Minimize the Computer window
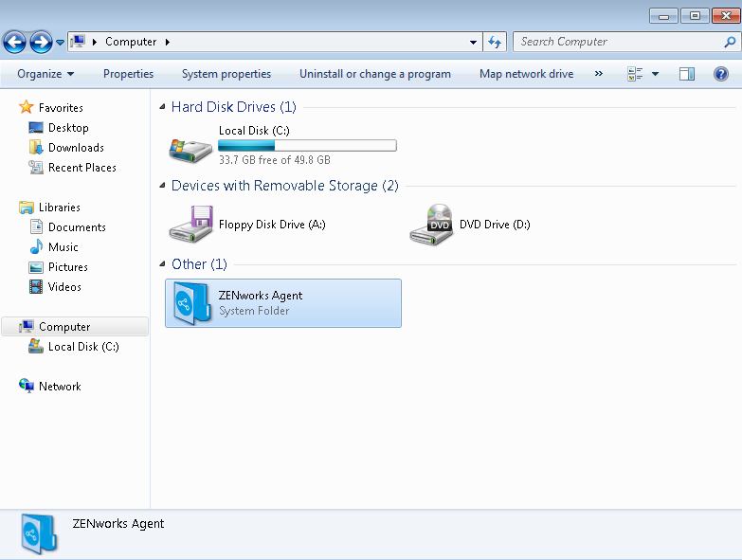 coord(663,16)
